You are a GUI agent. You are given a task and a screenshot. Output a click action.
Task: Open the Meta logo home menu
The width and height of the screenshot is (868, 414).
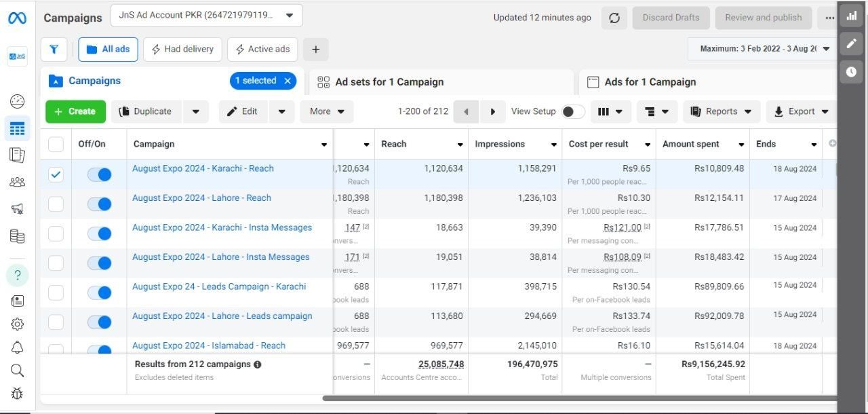(17, 18)
